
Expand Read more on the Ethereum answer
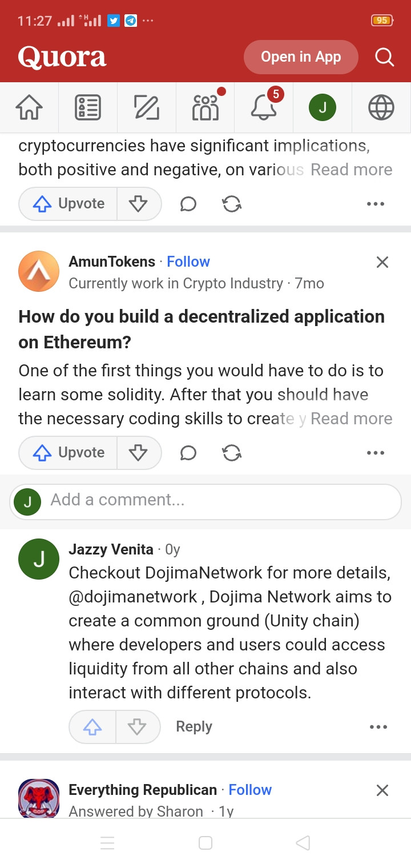[x=351, y=419]
